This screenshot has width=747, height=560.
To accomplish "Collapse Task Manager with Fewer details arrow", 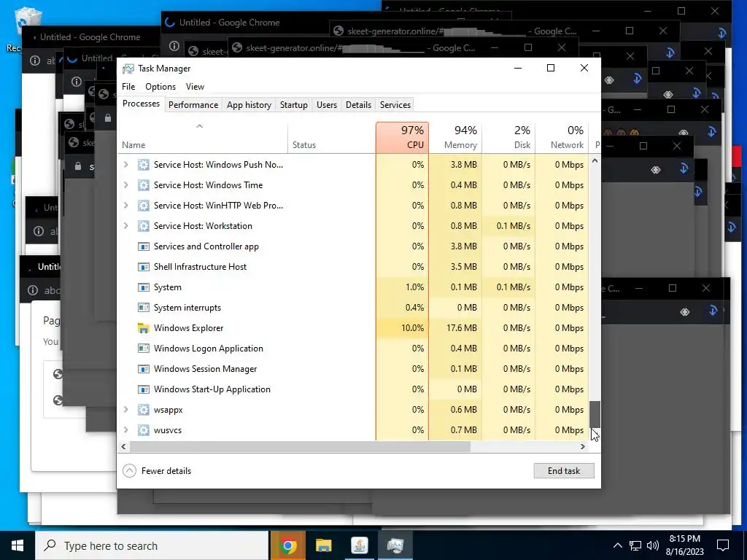I will coord(129,471).
